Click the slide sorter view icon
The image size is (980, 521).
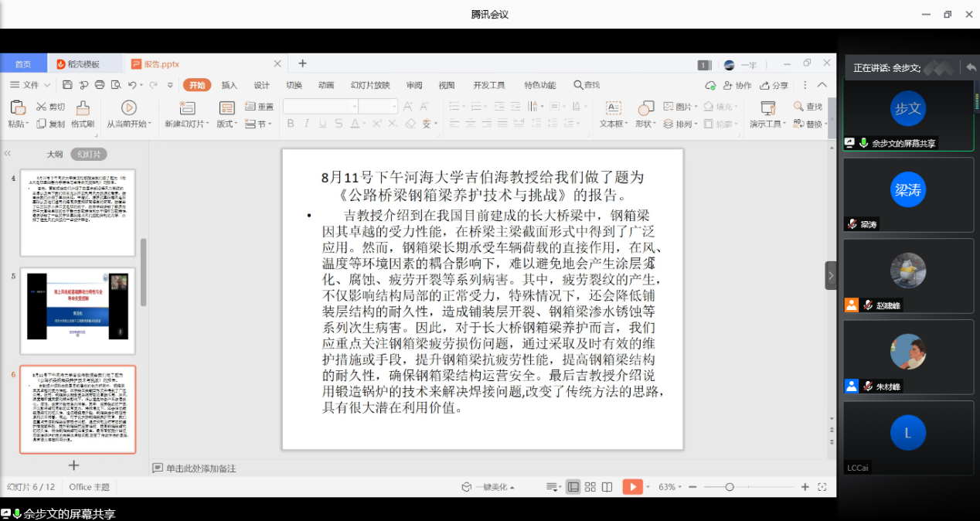click(590, 487)
